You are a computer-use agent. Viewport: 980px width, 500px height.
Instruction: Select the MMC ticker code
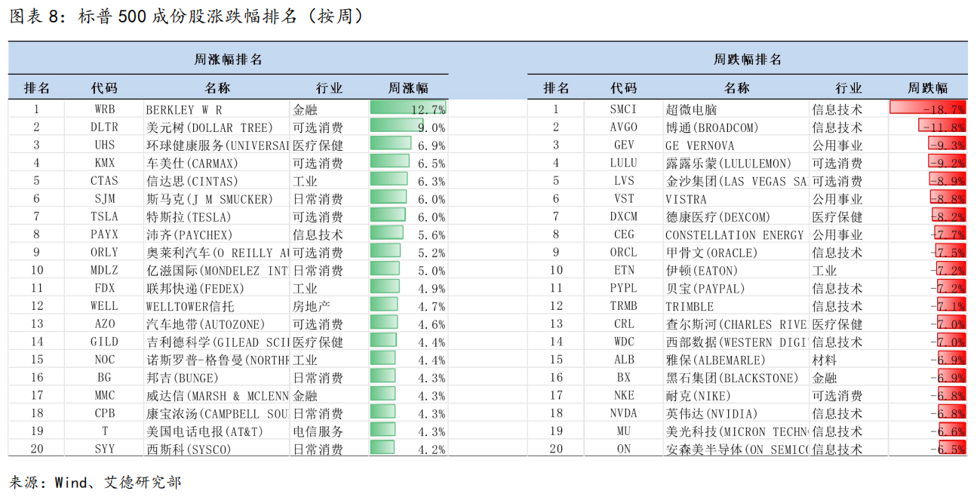click(x=105, y=396)
